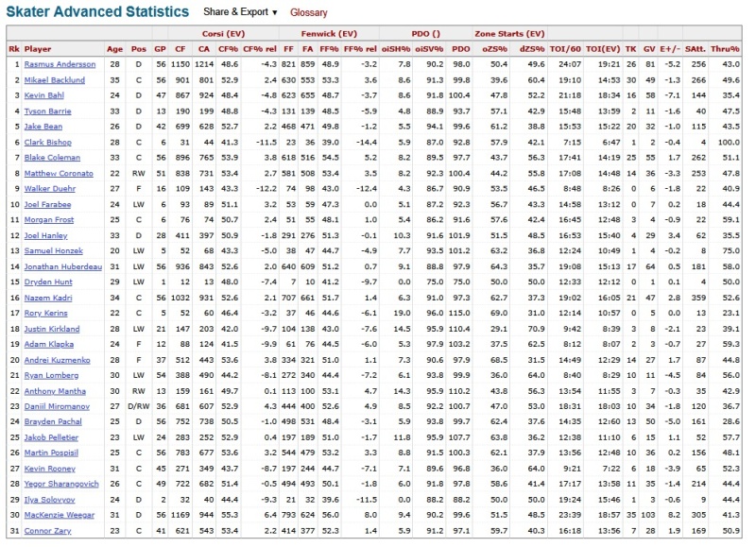The width and height of the screenshot is (756, 547).
Task: Open the Share & Export dropdown
Action: pyautogui.click(x=240, y=12)
